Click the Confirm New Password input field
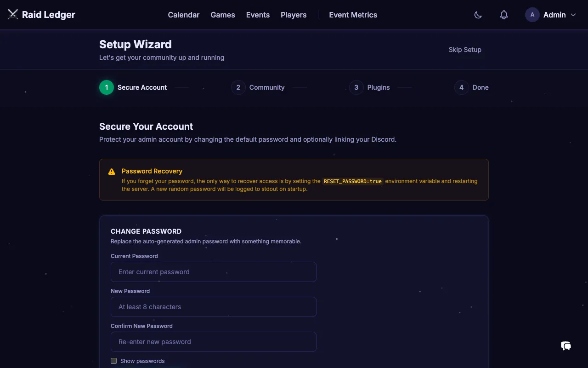Image resolution: width=588 pixels, height=368 pixels. (x=213, y=342)
